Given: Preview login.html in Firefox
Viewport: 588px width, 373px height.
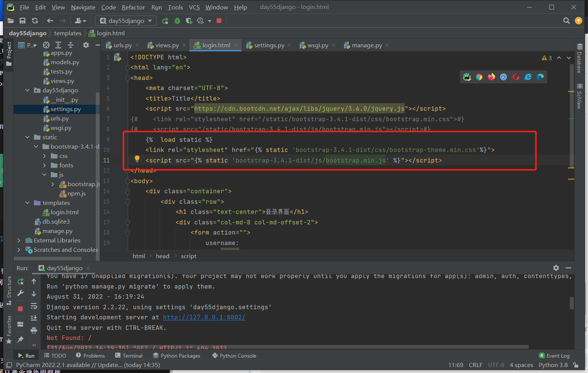Looking at the screenshot, I should click(491, 77).
